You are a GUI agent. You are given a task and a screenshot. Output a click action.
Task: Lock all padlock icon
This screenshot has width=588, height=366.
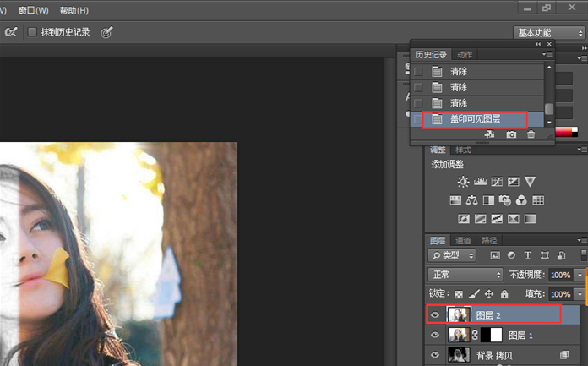504,294
